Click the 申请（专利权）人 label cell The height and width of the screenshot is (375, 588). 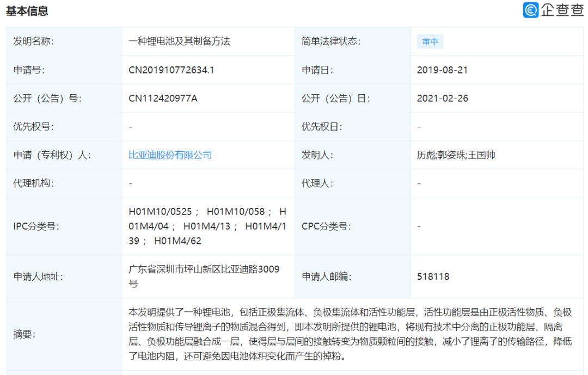pyautogui.click(x=64, y=155)
